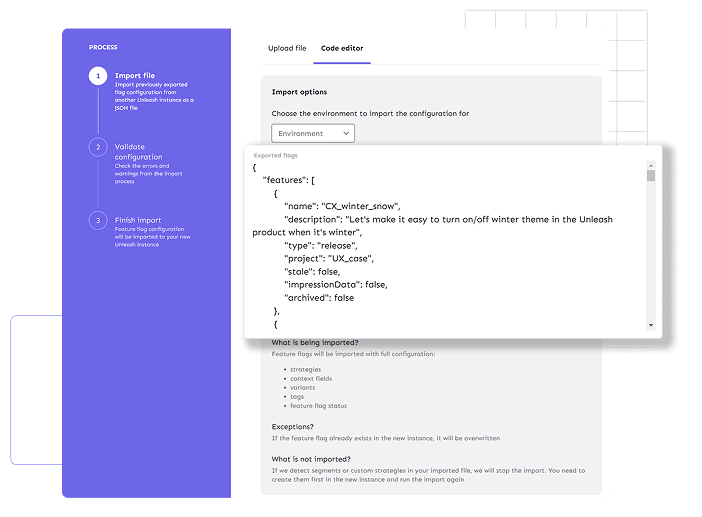Click the PROCESS sidebar heading
Viewport: 702px width, 517px height.
pyautogui.click(x=103, y=47)
